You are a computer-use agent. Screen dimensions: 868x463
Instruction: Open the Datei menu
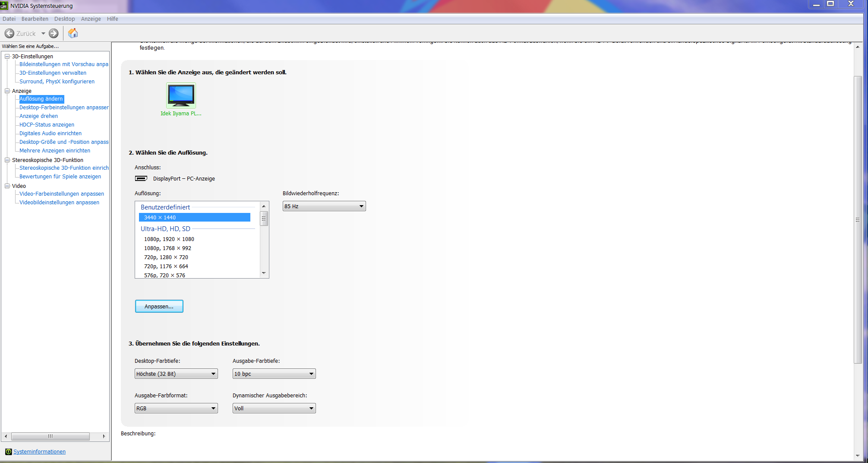tap(9, 19)
